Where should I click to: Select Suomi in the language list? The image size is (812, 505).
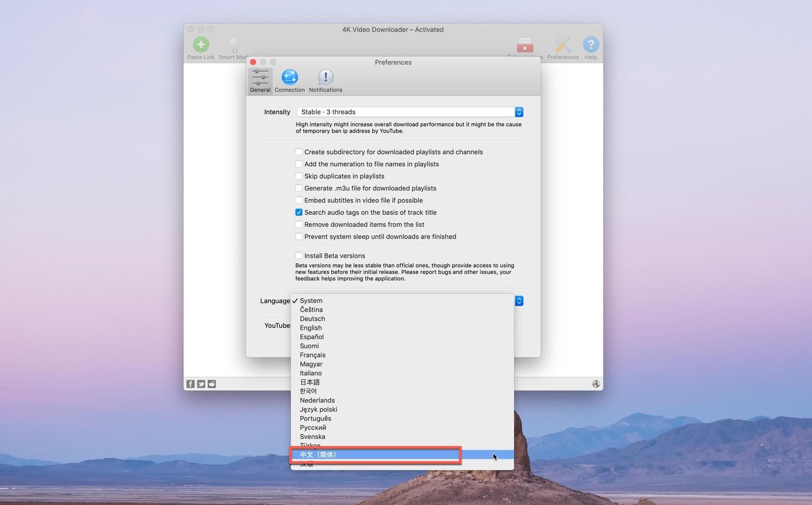[x=402, y=346]
